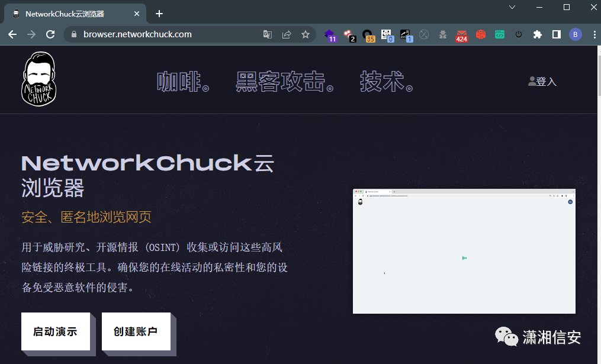The image size is (601, 364).
Task: Open a new tab with plus button
Action: pos(159,14)
